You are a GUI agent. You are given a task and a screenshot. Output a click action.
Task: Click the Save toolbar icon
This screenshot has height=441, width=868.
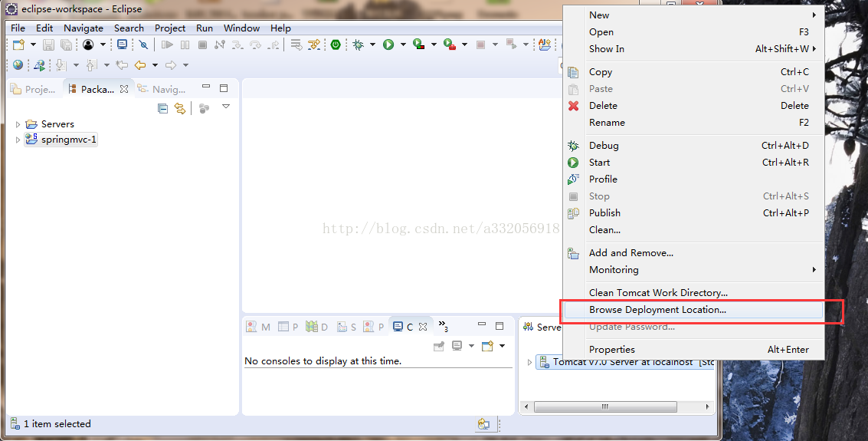point(49,45)
